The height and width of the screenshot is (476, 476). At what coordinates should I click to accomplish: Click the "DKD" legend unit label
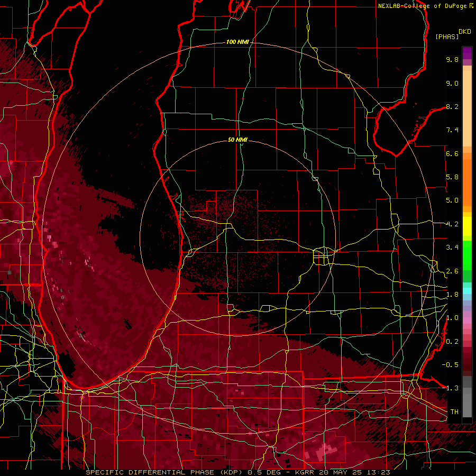pyautogui.click(x=465, y=31)
